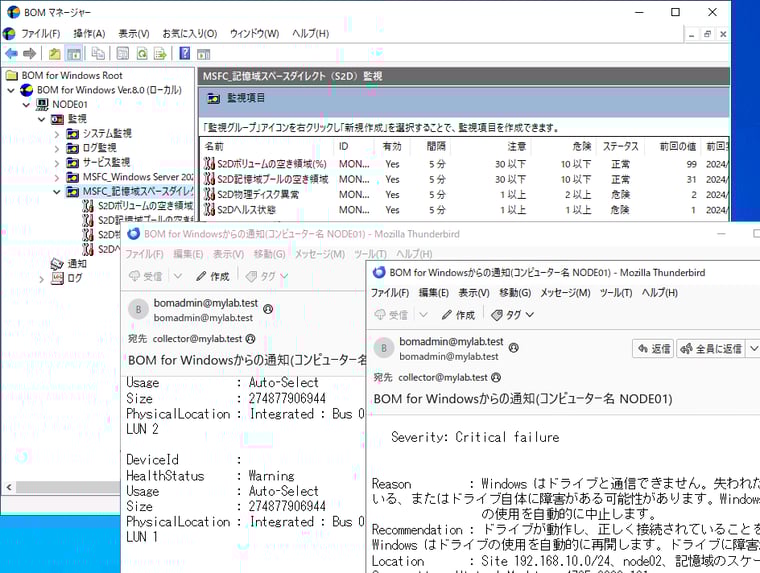Expand the ログ監視 tree node
Screen dimensions: 760x573
[x=57, y=148]
